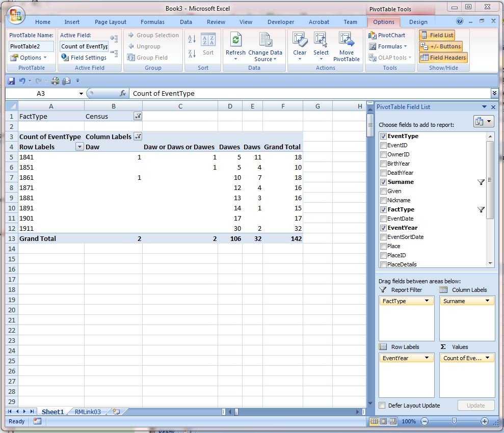
Task: Check the DeathYear field
Action: click(383, 173)
